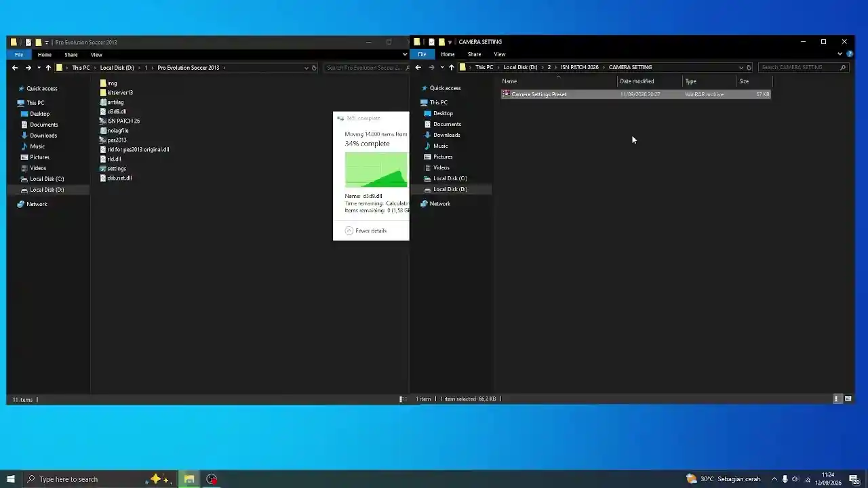
Task: Refresh the Pro Evolution Soccer 2013 folder view
Action: click(x=314, y=68)
